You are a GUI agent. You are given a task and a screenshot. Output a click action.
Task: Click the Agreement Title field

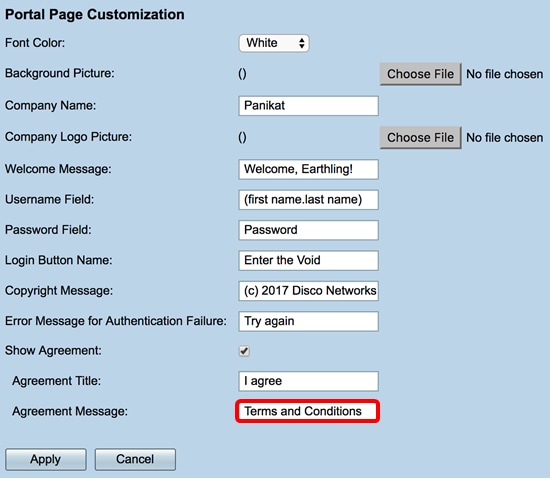tap(308, 381)
